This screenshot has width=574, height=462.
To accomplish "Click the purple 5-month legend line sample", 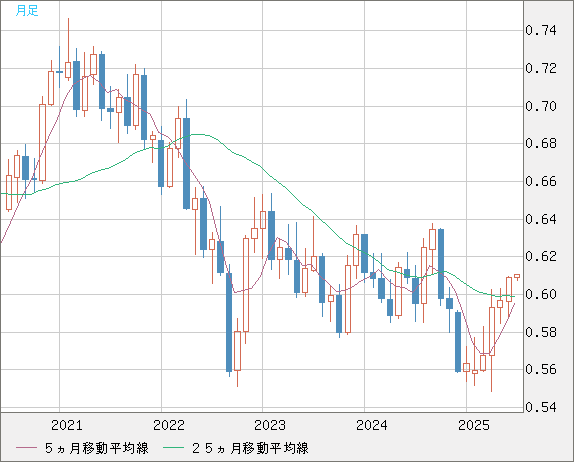I will [x=26, y=448].
